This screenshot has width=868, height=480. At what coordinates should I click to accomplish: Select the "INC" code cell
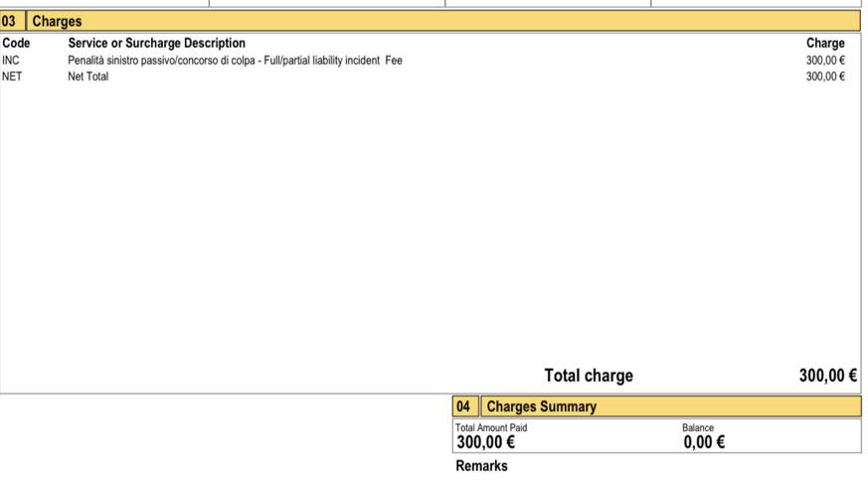11,61
